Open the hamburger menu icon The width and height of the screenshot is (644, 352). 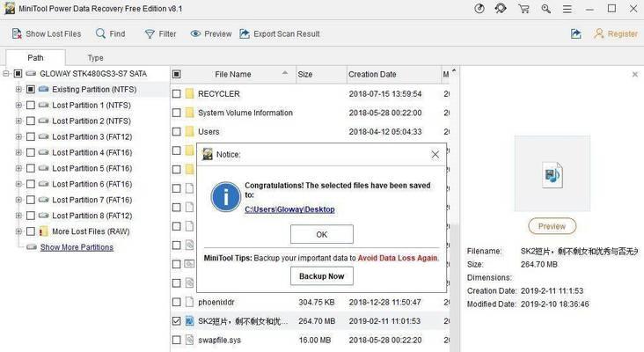click(567, 9)
